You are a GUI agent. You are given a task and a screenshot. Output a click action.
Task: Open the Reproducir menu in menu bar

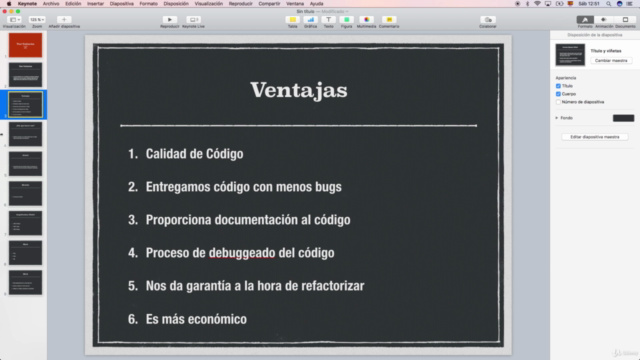[240, 4]
